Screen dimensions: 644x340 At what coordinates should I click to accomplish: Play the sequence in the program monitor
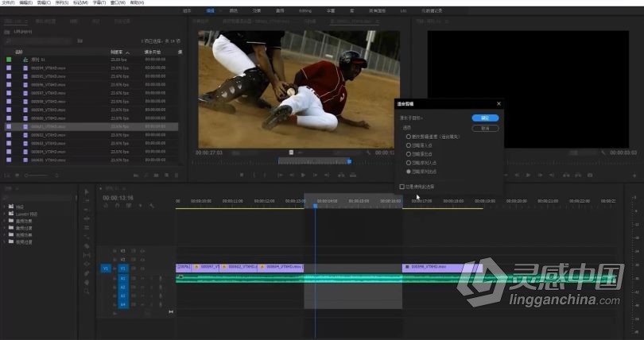[x=528, y=175]
